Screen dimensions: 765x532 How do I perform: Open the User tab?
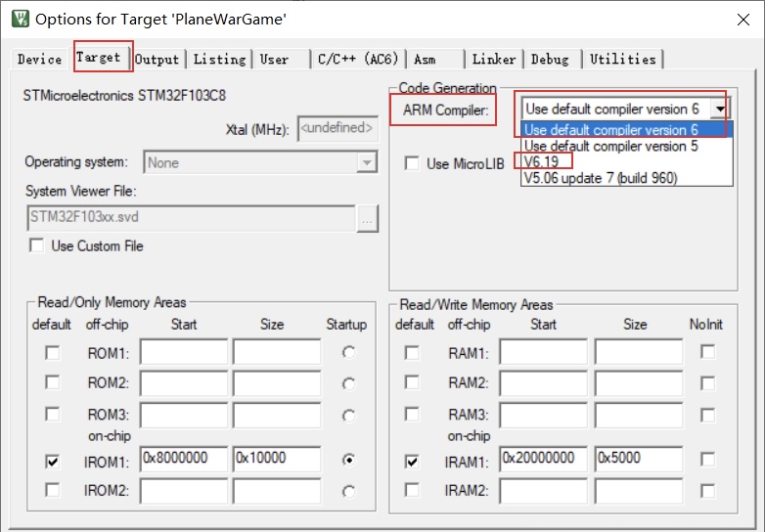[274, 60]
